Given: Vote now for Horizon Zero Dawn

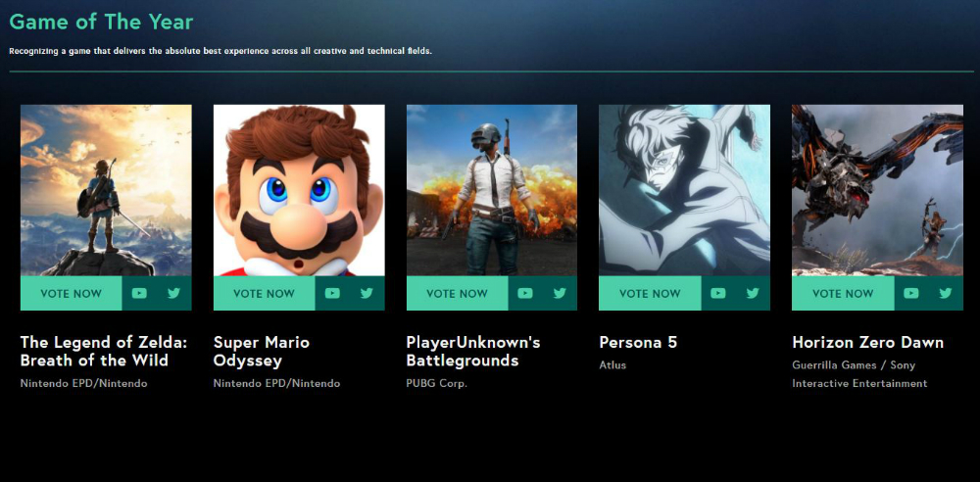Looking at the screenshot, I should click(x=843, y=293).
